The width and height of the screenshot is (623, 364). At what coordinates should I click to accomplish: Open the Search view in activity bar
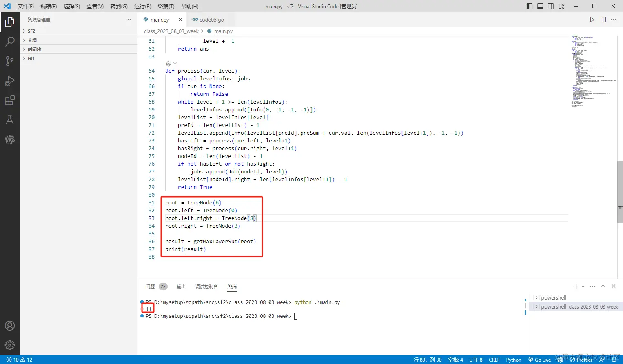(x=10, y=41)
